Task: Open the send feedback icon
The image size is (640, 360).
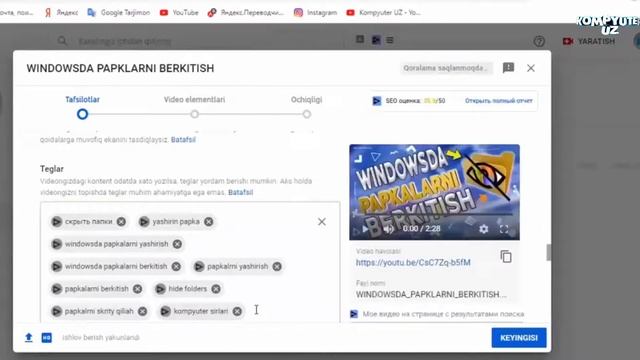Action: (x=508, y=68)
